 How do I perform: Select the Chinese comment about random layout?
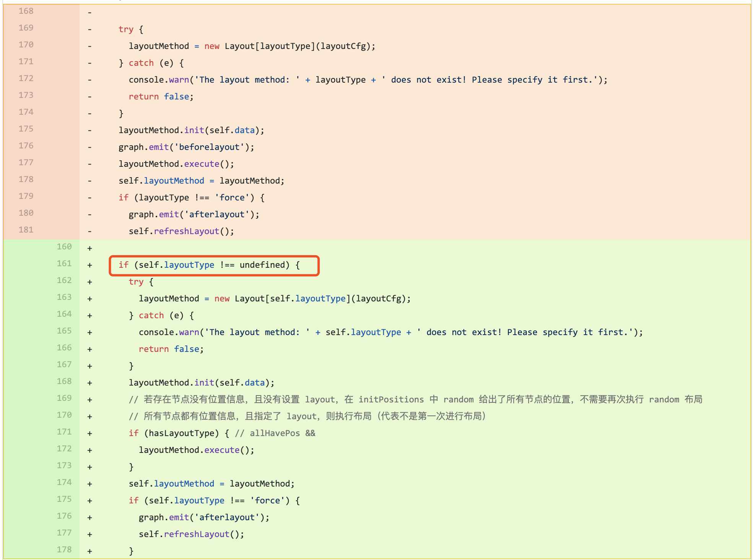point(382,399)
